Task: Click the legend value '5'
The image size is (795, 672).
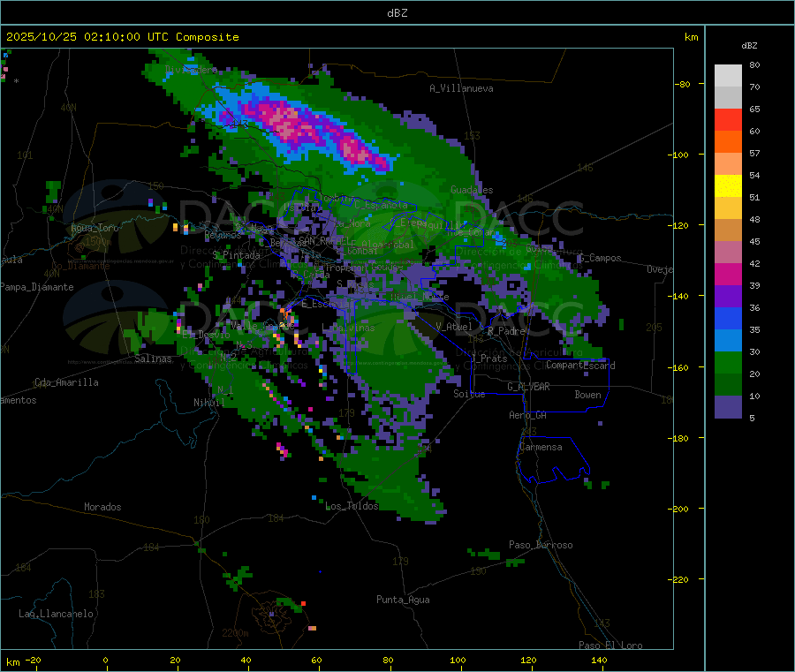Action: [x=752, y=418]
